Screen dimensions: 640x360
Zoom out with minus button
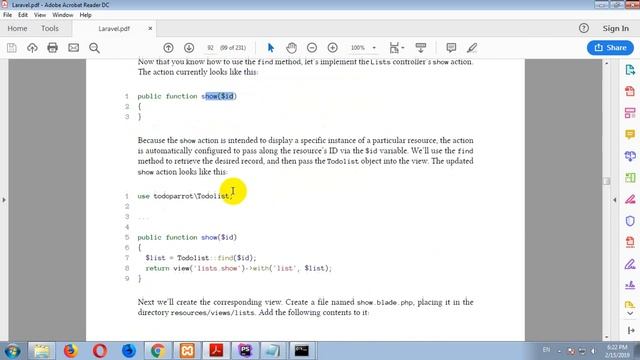pos(312,48)
